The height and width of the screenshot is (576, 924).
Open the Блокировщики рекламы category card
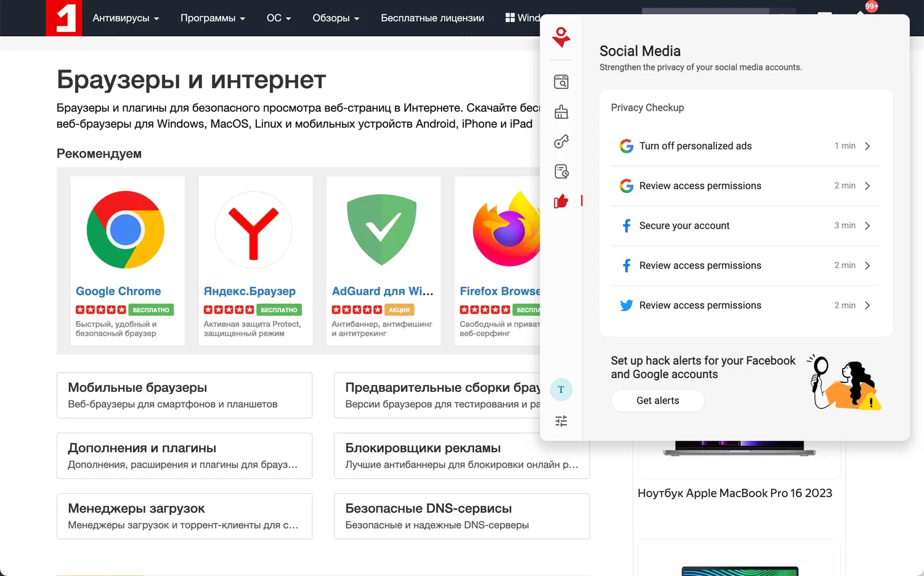point(462,456)
